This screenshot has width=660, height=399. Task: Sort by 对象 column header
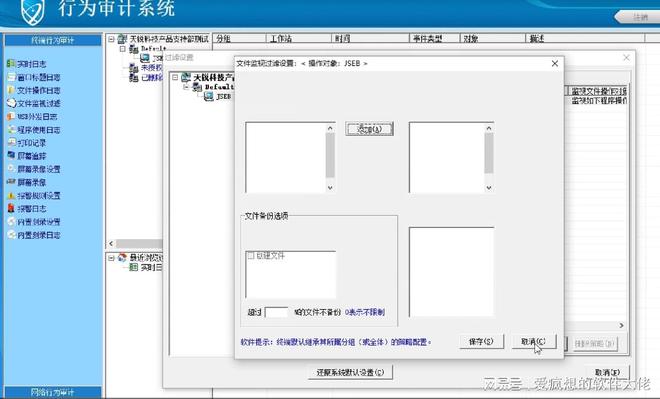(493, 38)
